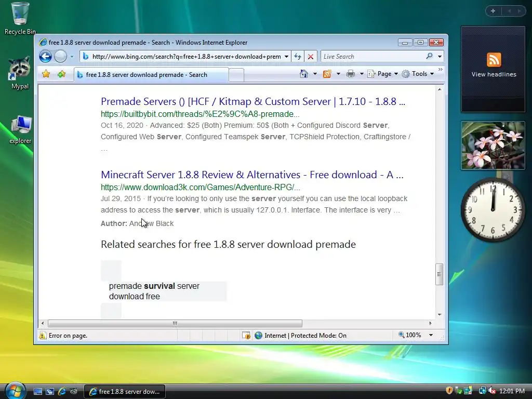Image resolution: width=532 pixels, height=399 pixels.
Task: Launch Internet Explorer from quick launch
Action: tap(62, 392)
